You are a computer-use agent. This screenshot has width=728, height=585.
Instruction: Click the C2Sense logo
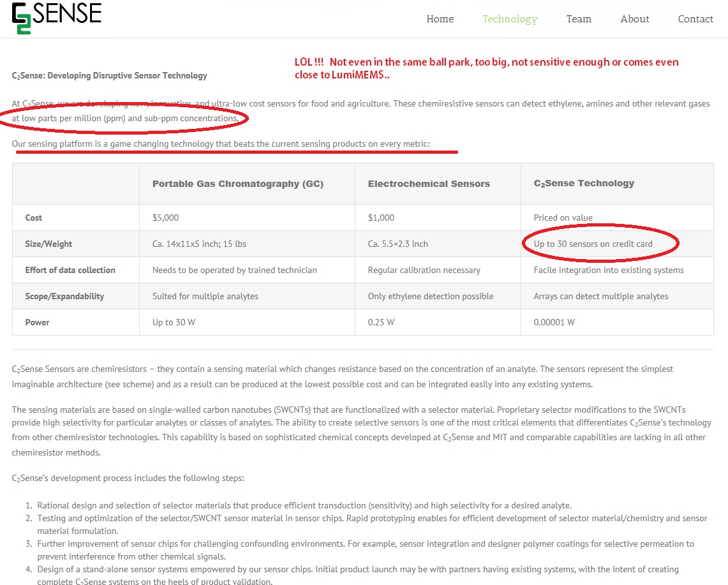57,18
